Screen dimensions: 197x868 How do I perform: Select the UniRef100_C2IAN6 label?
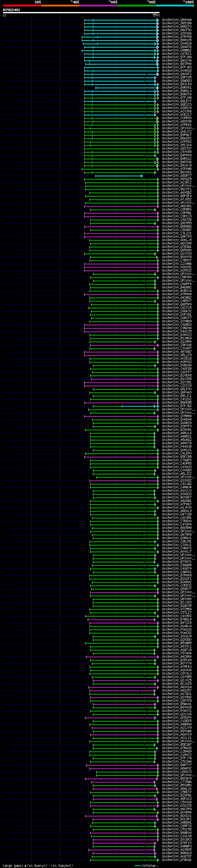pos(176,264)
